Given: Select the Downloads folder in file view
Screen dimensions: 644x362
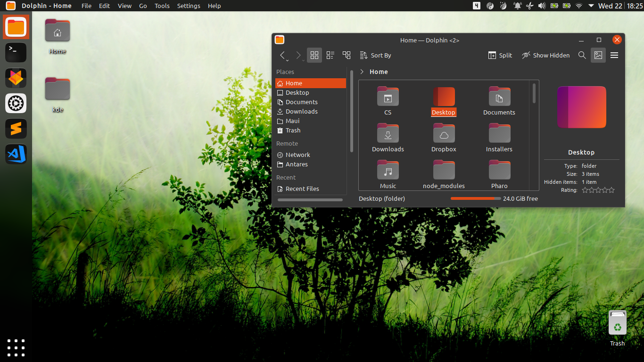Looking at the screenshot, I should (x=388, y=133).
